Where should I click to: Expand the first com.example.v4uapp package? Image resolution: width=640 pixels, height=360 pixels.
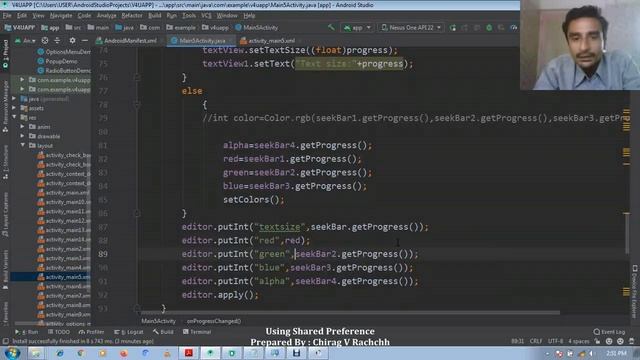pos(22,80)
